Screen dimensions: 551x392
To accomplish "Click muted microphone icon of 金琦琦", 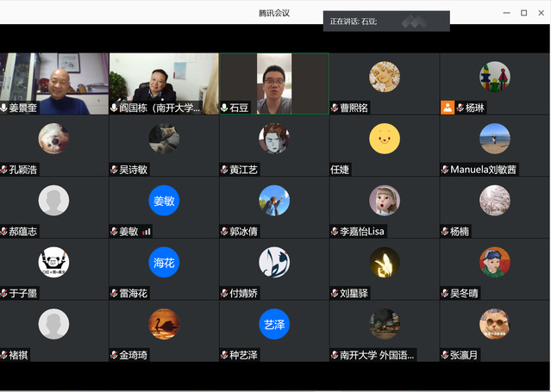I will coord(115,354).
